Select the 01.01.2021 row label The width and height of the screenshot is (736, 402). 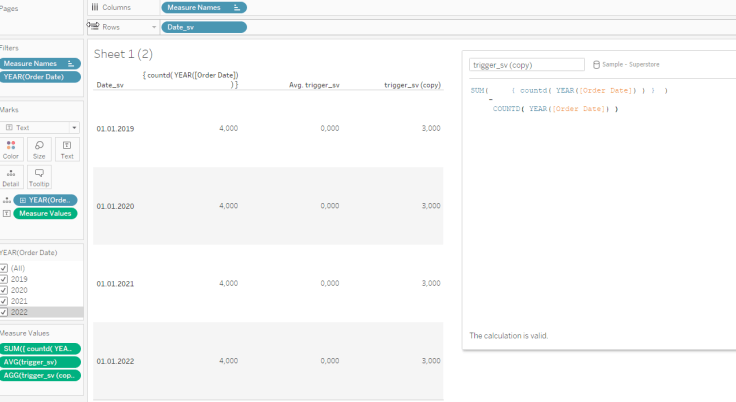[115, 284]
